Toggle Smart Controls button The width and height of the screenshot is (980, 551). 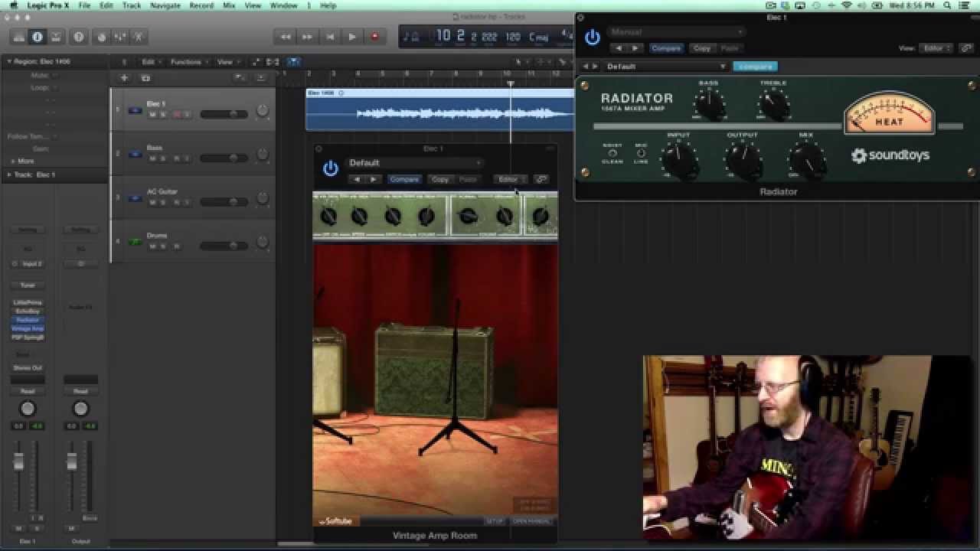click(x=101, y=37)
